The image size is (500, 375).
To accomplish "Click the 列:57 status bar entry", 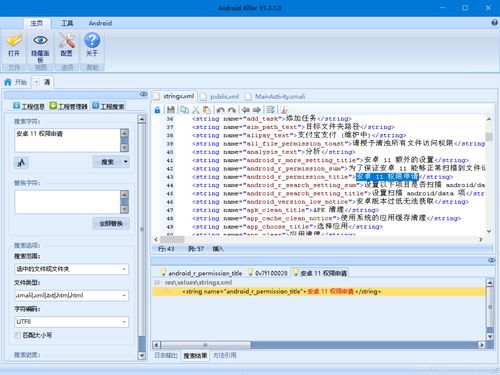I will pos(196,249).
